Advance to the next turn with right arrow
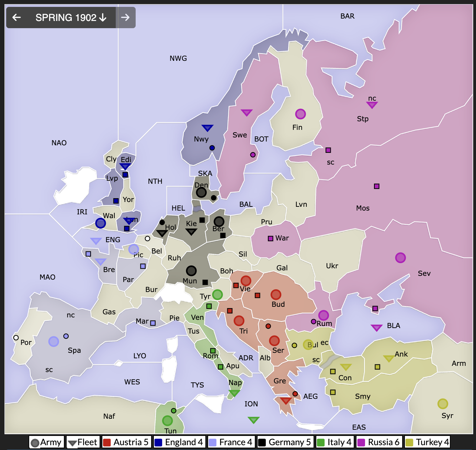Viewport: 476px width, 450px height. (125, 18)
